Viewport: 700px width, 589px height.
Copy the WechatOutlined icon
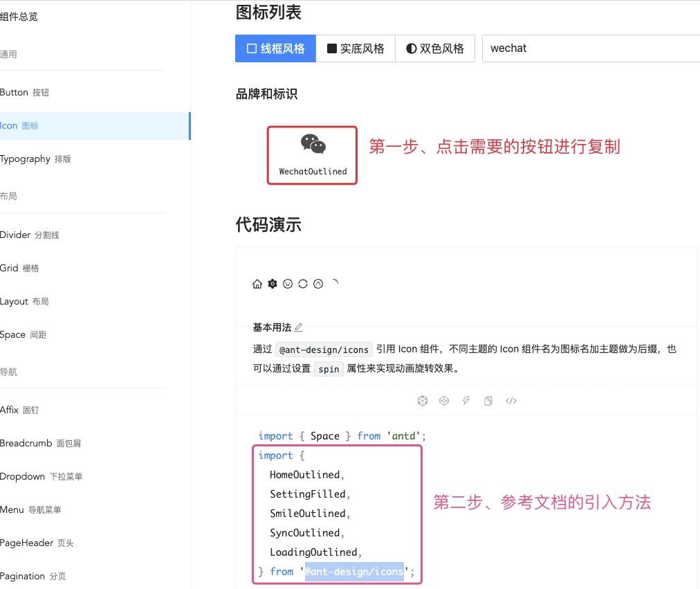pyautogui.click(x=312, y=155)
